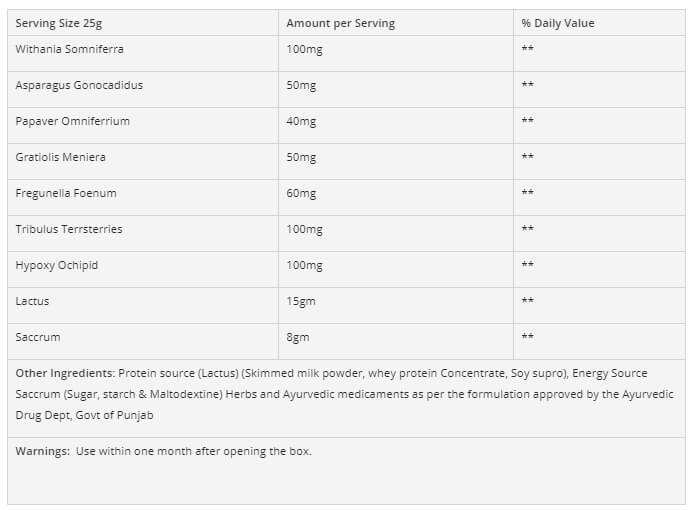Select the Amount per Serving column header
The height and width of the screenshot is (511, 696).
(340, 23)
